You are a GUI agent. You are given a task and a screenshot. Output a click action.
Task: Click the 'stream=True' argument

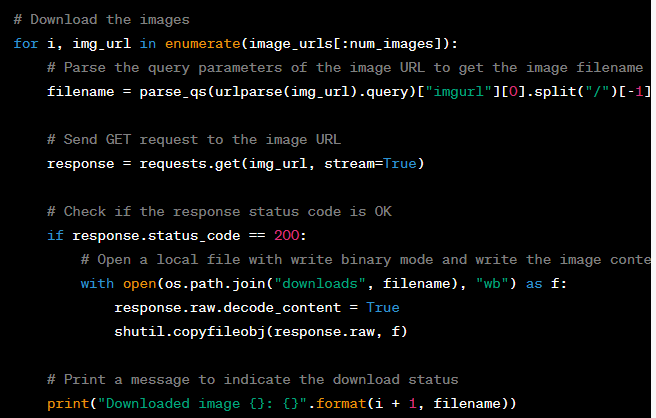coord(370,164)
